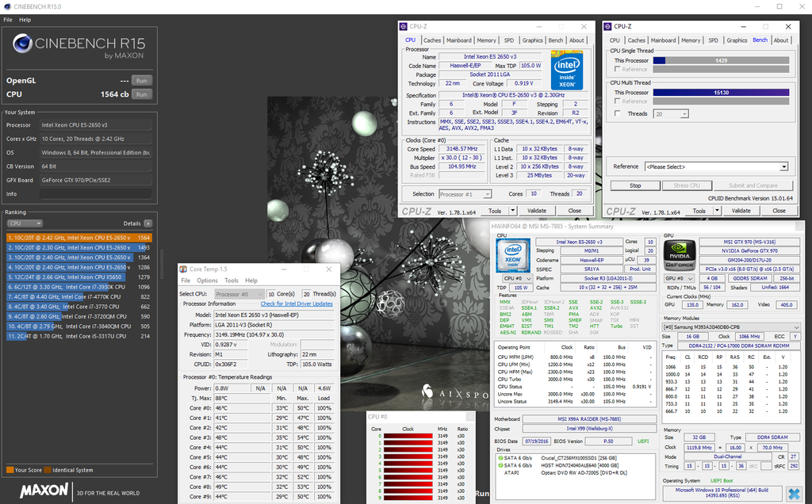
Task: Open the Help menu in Cinebench
Action: coord(25,20)
